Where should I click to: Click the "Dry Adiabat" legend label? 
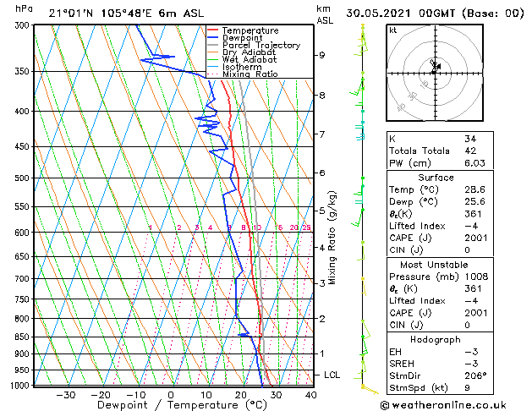pos(249,52)
